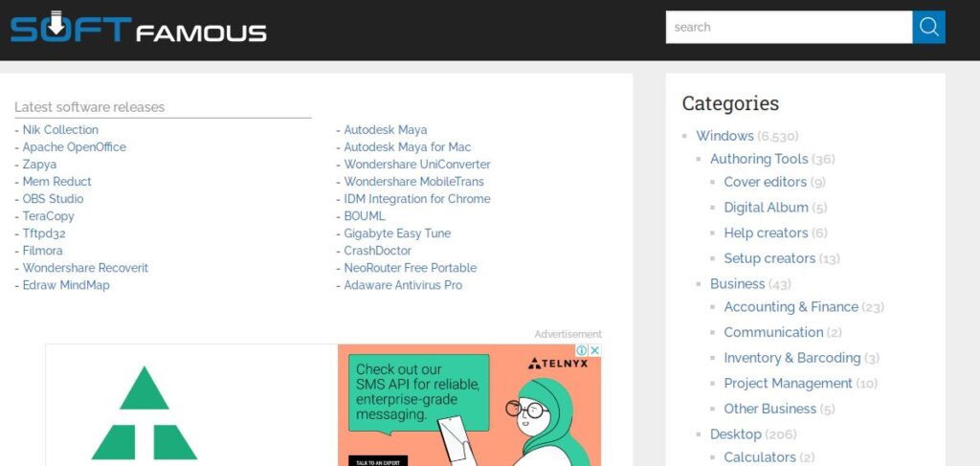Open the Adaware Antivirus Pro link
Screen dimensions: 980x466
pyautogui.click(x=403, y=285)
